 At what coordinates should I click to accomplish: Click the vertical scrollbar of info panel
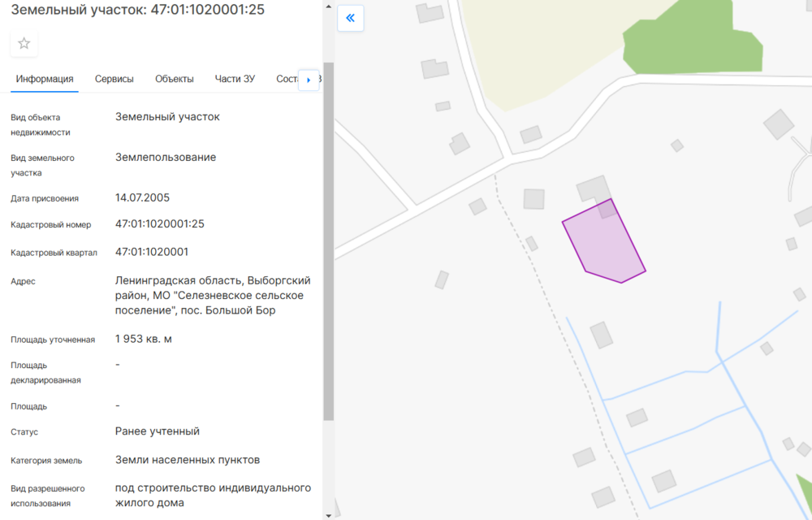(x=328, y=244)
